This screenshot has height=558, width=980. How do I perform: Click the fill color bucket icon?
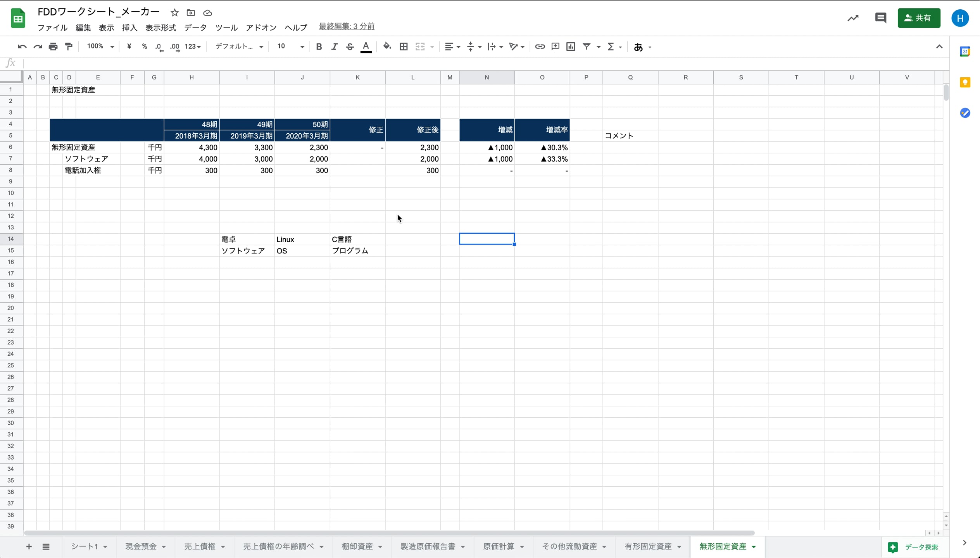coord(387,46)
